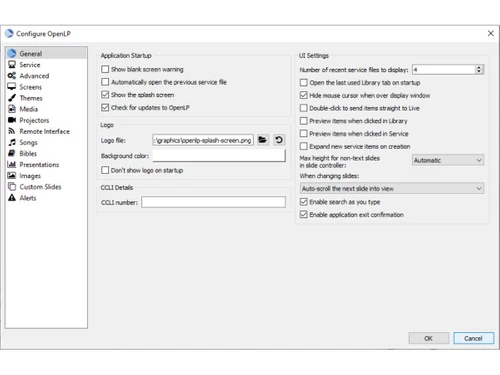Click recent service files spinner arrows
Screen dimensions: 500x375
479,69
